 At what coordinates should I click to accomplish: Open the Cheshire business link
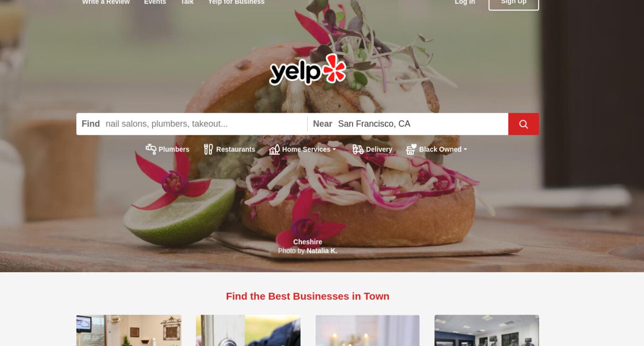pyautogui.click(x=308, y=242)
